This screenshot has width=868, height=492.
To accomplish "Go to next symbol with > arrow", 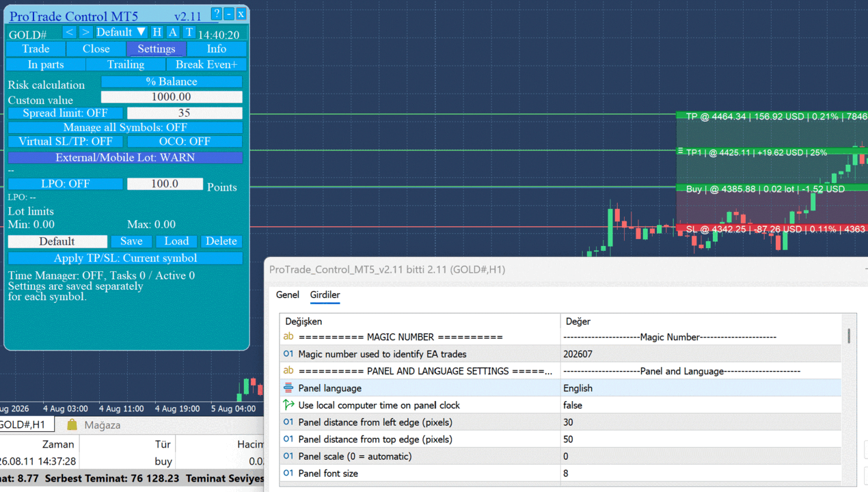I will pos(85,32).
